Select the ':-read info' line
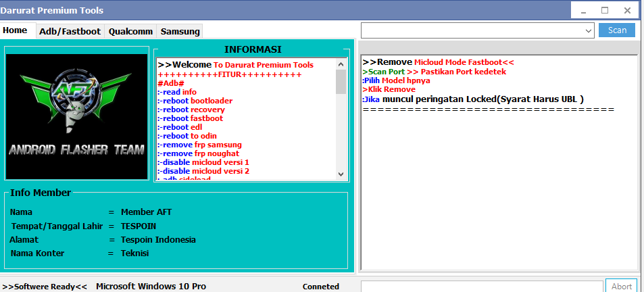The height and width of the screenshot is (292, 644). coord(177,92)
